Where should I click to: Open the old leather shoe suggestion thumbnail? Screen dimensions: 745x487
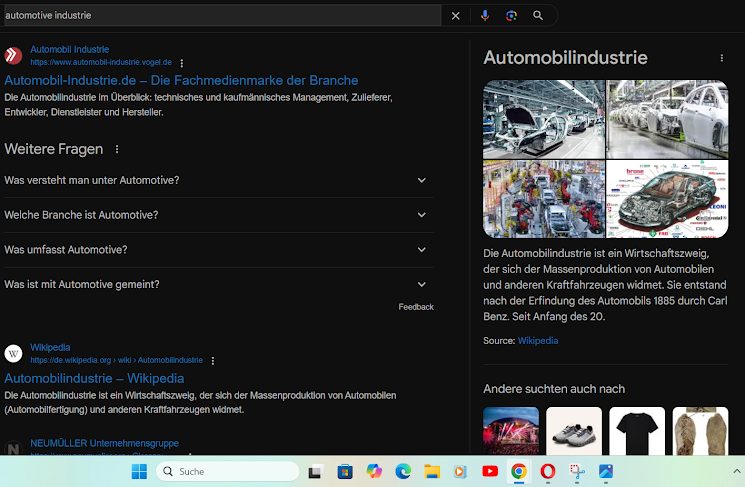[x=700, y=431]
